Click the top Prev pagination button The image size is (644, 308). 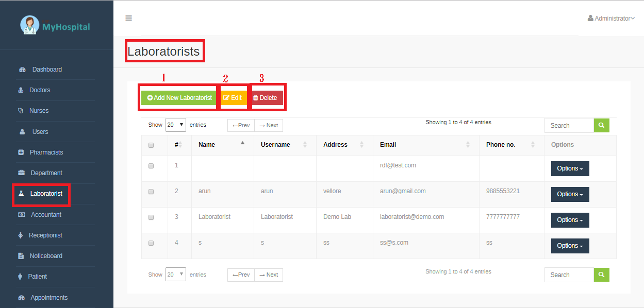click(241, 125)
